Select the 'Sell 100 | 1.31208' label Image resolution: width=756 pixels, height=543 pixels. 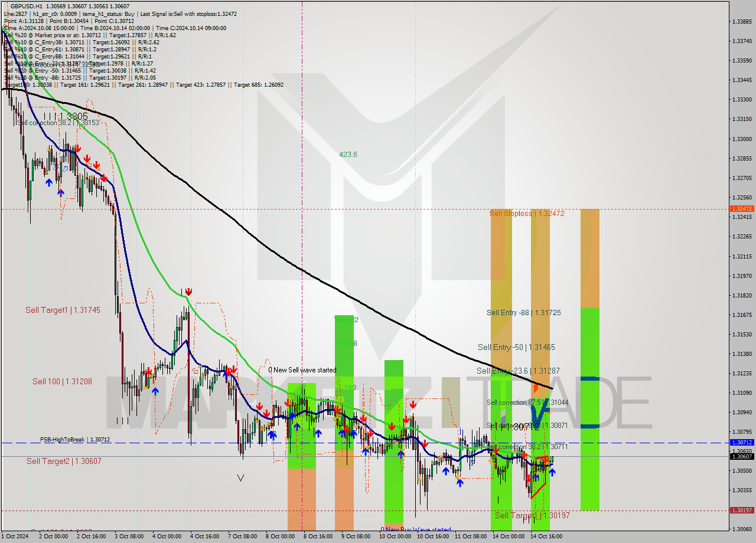62,382
